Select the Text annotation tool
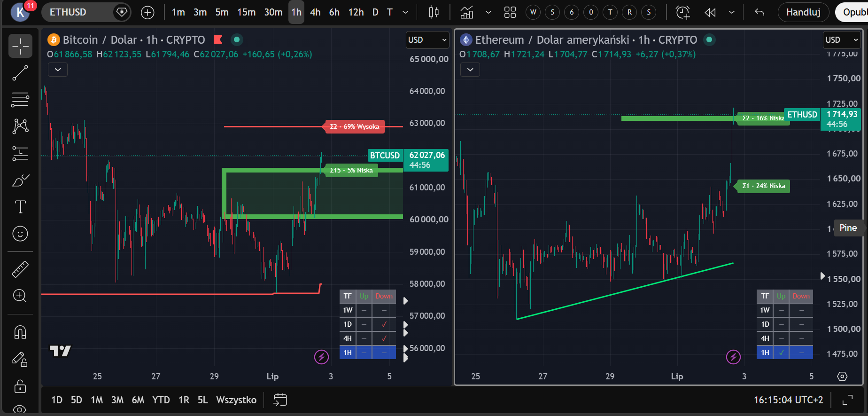This screenshot has width=868, height=416. pyautogui.click(x=20, y=207)
